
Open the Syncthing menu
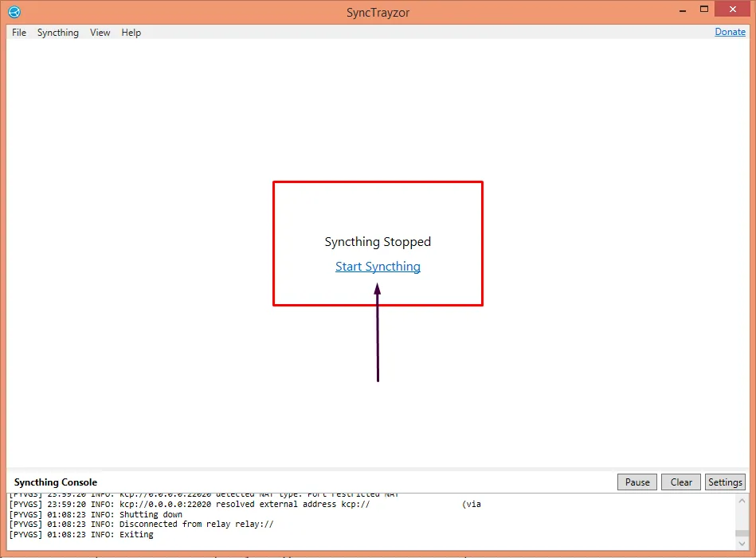pyautogui.click(x=58, y=33)
